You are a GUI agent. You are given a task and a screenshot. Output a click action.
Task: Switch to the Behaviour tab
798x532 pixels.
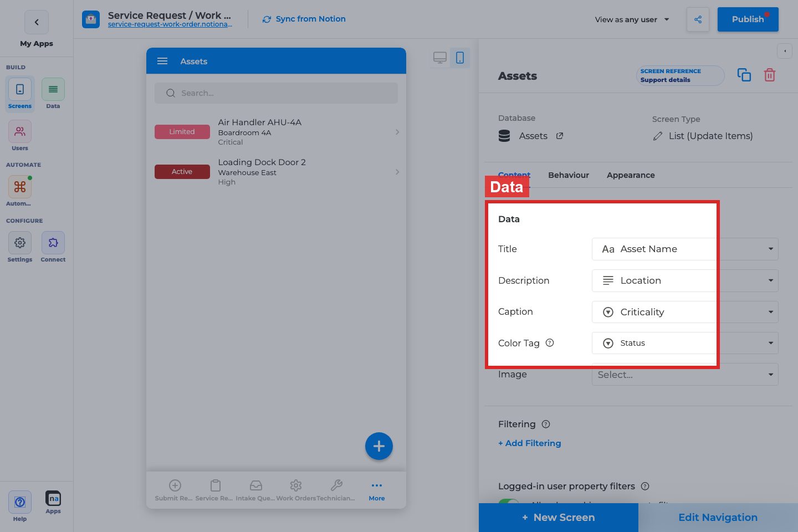569,175
